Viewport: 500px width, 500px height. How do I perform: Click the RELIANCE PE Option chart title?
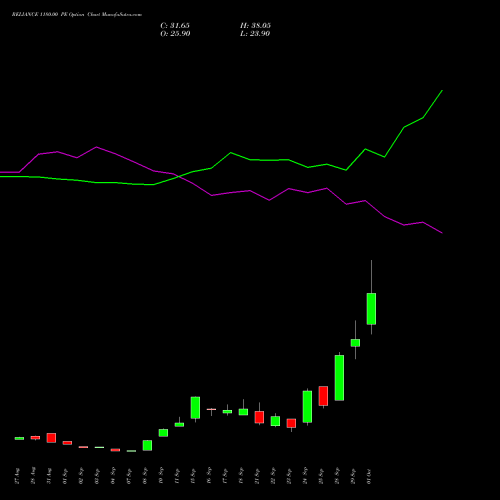click(77, 15)
